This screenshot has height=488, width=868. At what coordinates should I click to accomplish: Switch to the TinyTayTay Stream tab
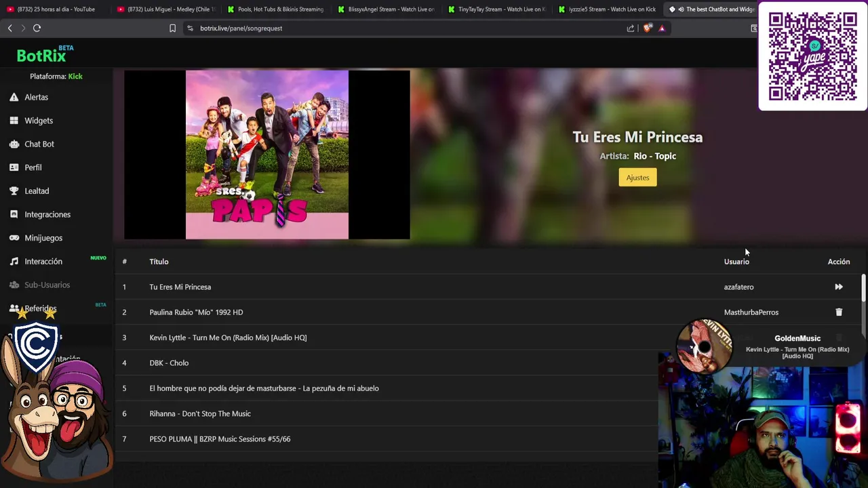(496, 9)
